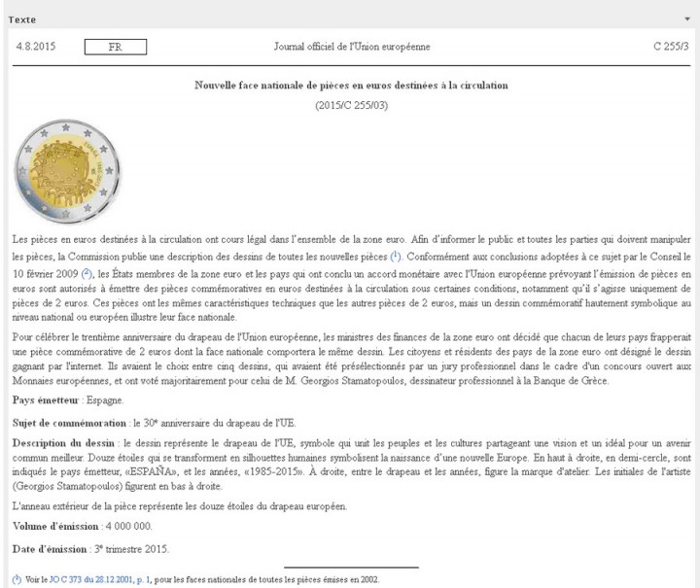Click the publication date 4.8.2015
The width and height of the screenshot is (700, 588).
(x=35, y=46)
